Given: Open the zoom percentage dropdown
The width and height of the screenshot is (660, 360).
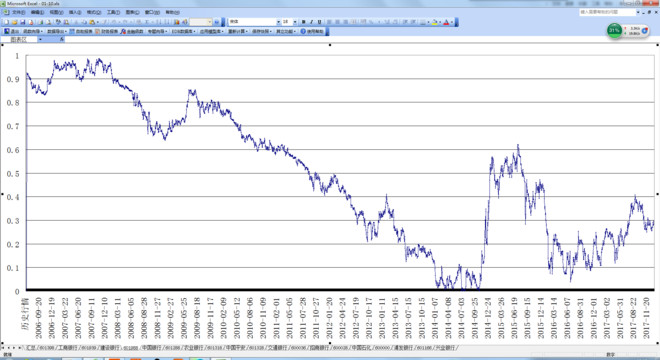Looking at the screenshot, I should click(210, 22).
